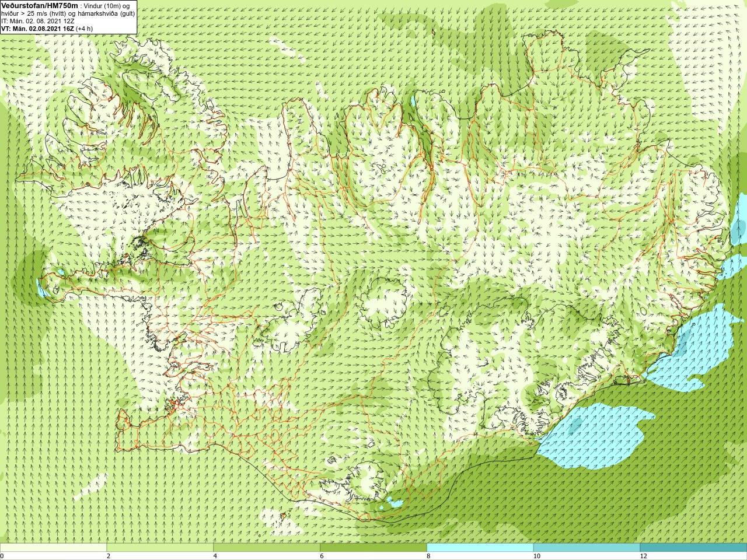Click the '10' label on the scale
This screenshot has width=747, height=560.
point(536,556)
